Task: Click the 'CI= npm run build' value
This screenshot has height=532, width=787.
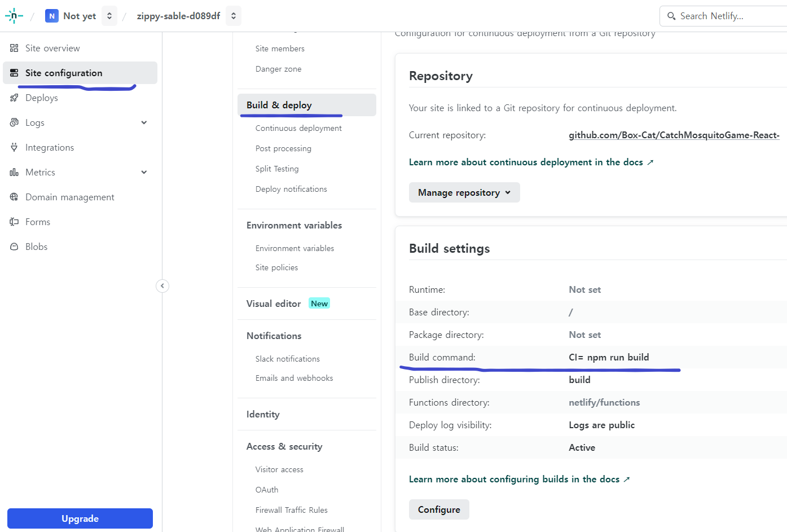Action: point(609,357)
